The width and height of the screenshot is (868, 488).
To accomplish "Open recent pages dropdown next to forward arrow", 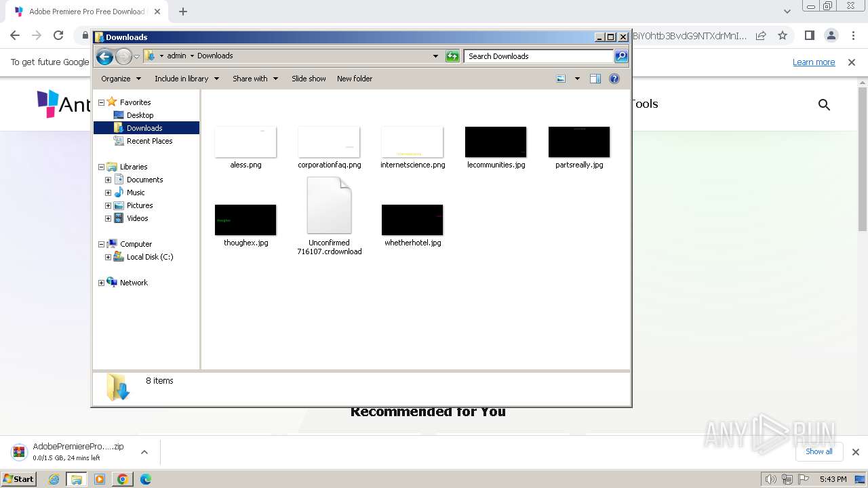I will pos(136,56).
